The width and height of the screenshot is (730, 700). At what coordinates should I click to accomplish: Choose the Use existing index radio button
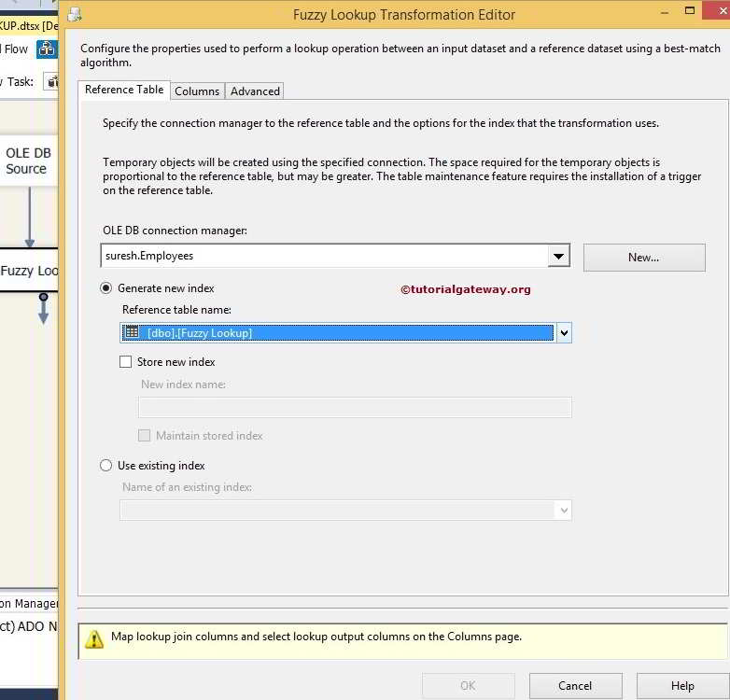coord(106,466)
